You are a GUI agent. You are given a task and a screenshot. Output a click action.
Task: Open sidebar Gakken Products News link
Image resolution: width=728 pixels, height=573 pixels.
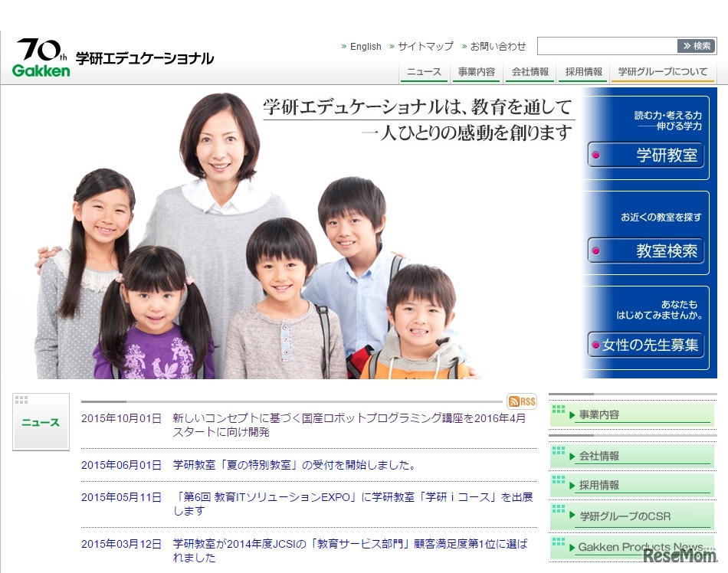pos(632,547)
